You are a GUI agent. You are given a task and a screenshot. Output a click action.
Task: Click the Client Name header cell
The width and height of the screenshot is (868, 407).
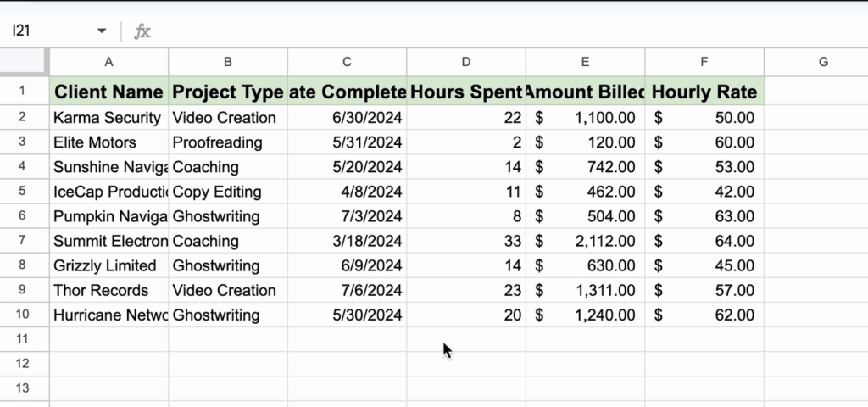[108, 91]
